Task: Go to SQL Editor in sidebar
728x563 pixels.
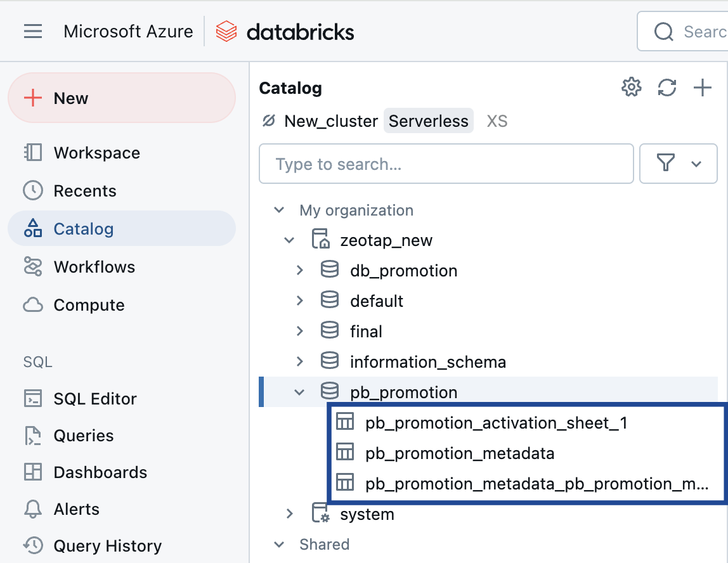Action: click(95, 399)
